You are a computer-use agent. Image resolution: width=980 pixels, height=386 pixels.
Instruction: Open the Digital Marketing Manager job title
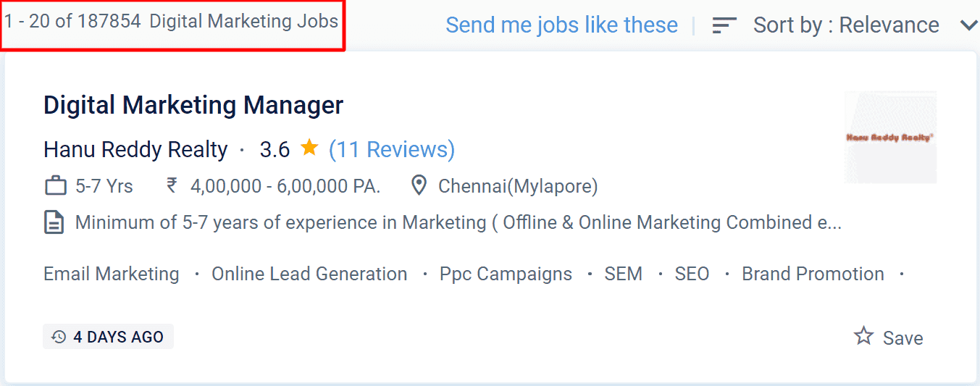[193, 106]
